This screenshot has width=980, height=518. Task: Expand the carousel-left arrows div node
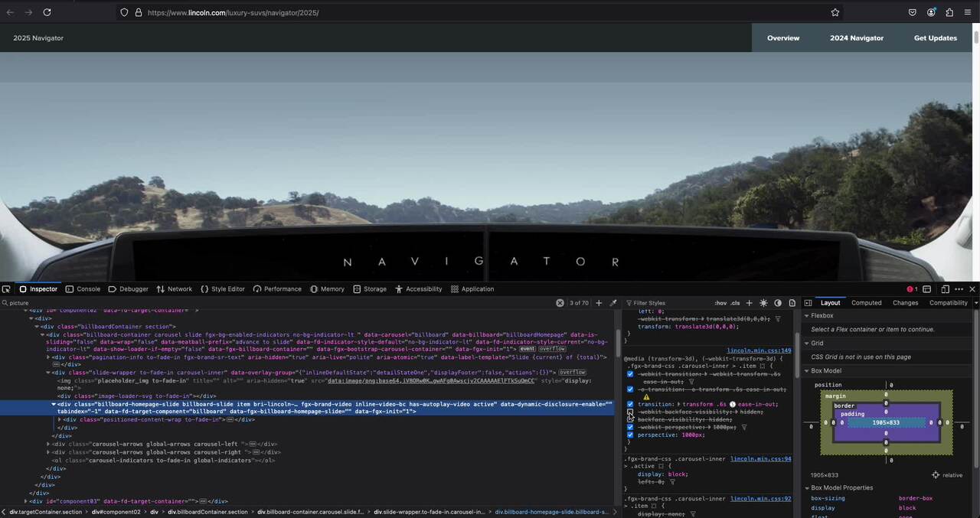[48, 443]
